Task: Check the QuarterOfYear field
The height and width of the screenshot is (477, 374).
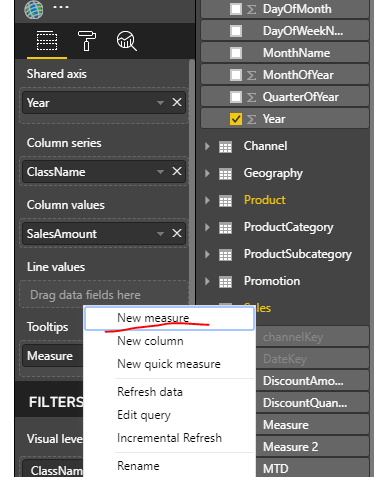Action: [x=236, y=97]
